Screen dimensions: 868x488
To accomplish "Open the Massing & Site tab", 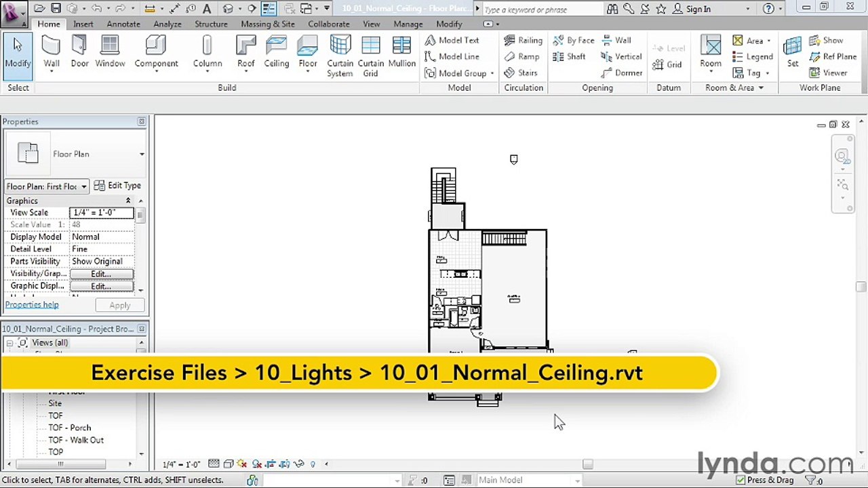I will [268, 24].
